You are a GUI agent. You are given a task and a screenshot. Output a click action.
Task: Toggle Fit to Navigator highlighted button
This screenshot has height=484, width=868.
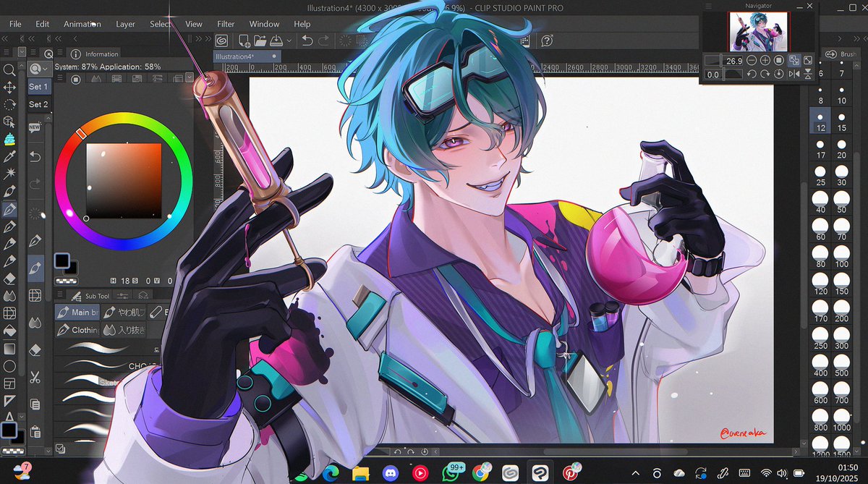click(x=794, y=61)
